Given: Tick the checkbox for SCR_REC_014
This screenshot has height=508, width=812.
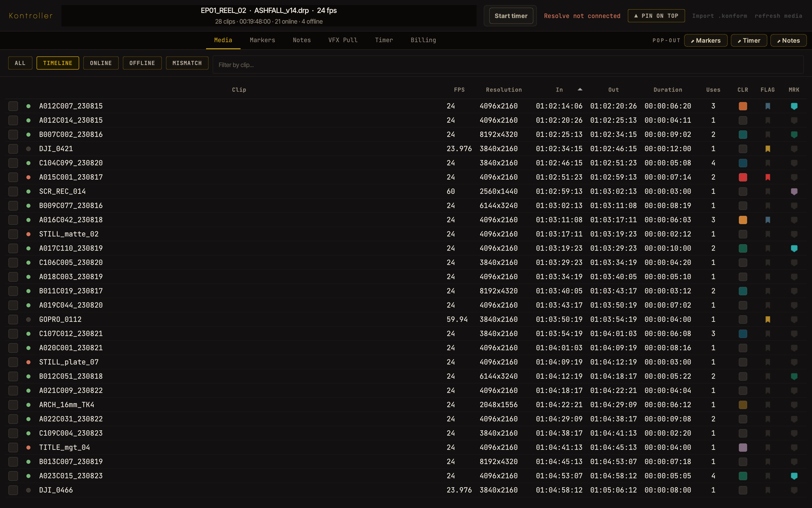Looking at the screenshot, I should point(13,192).
